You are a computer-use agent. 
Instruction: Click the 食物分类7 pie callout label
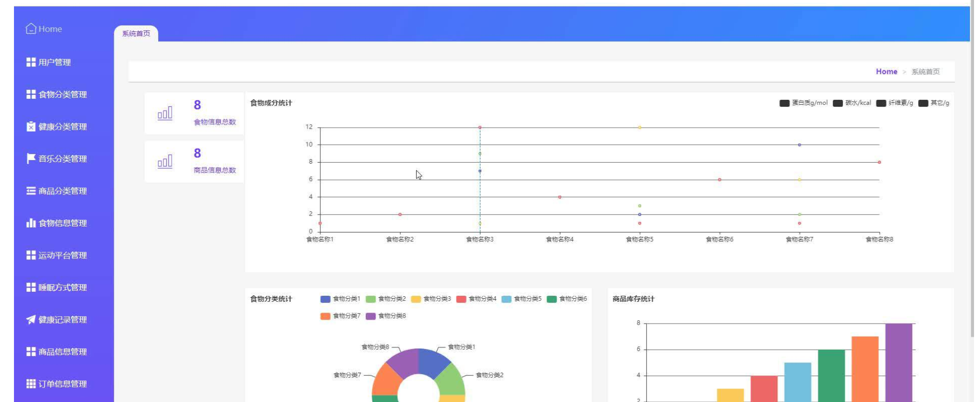coord(347,375)
